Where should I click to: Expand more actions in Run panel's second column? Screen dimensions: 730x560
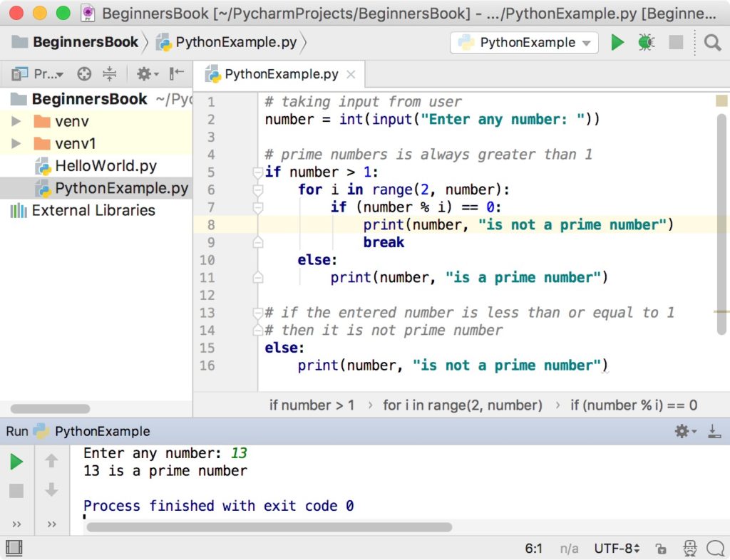click(x=51, y=524)
